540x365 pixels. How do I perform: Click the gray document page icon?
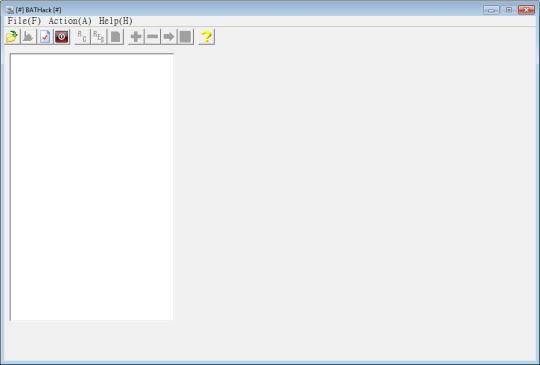click(x=115, y=37)
